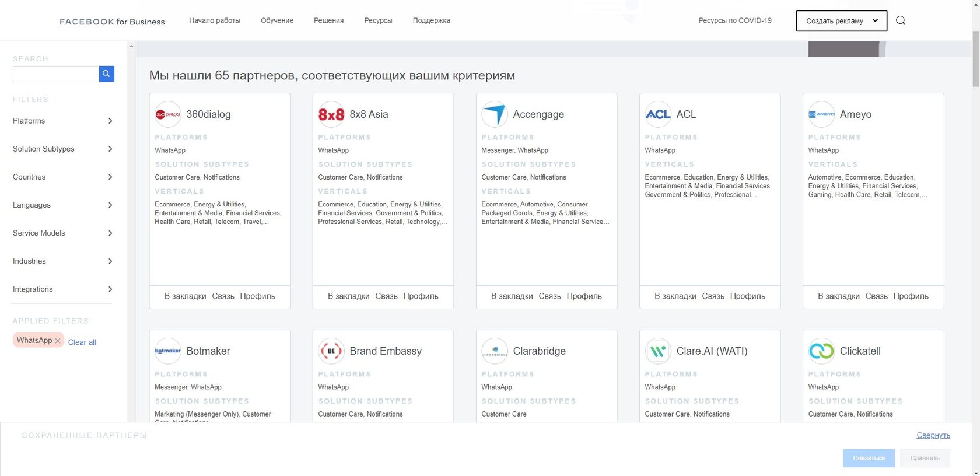Image resolution: width=980 pixels, height=476 pixels.
Task: Open Профиль of 8x8 Asia
Action: pyautogui.click(x=421, y=296)
